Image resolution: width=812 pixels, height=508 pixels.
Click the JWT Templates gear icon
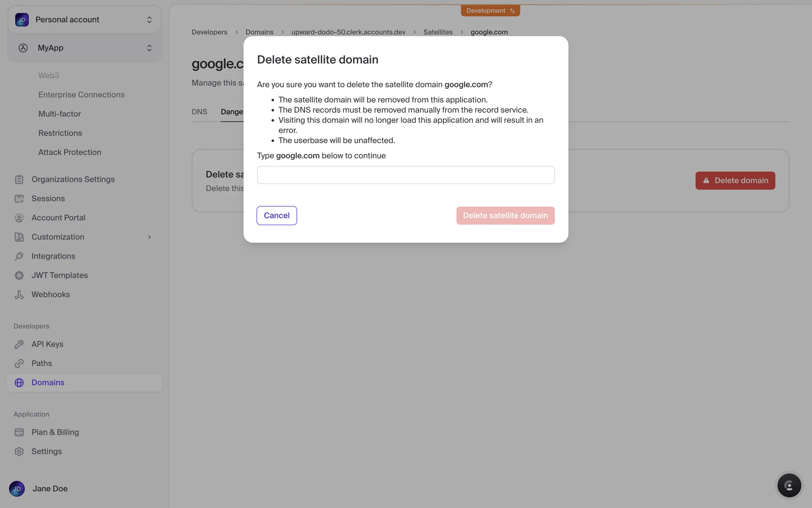tap(19, 276)
